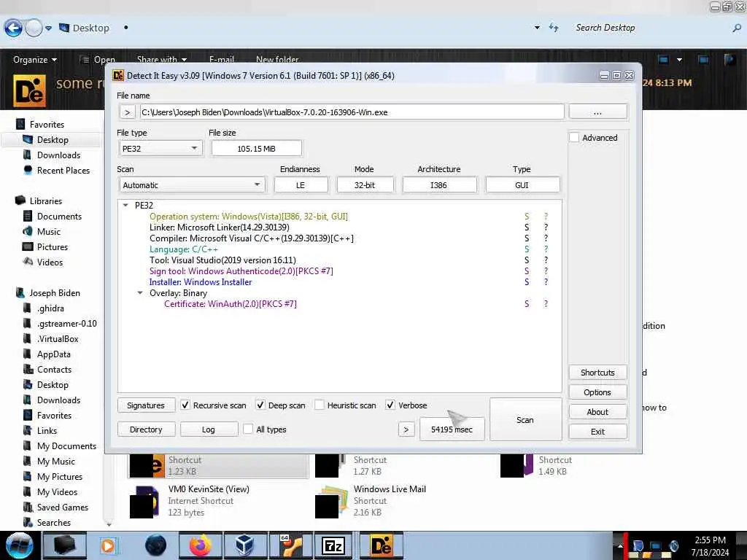Open VirtualBox from the taskbar

245,545
